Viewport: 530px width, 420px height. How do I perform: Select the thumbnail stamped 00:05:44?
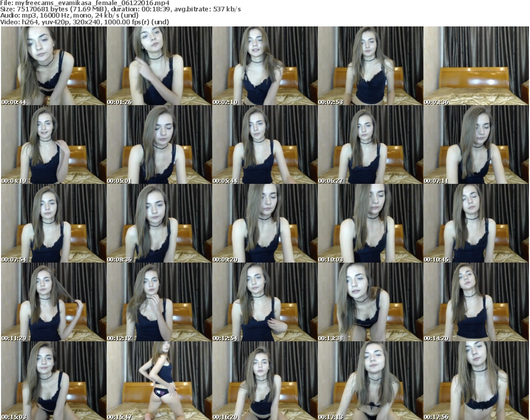(265, 144)
